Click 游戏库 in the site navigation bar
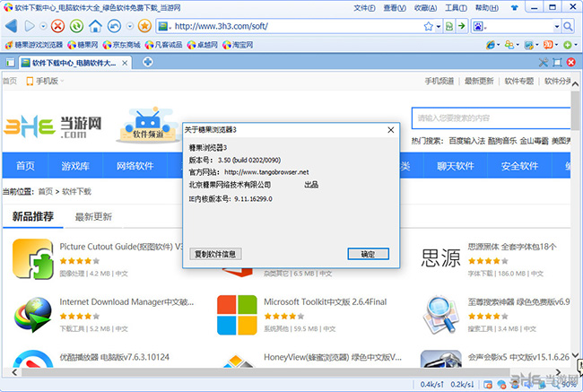This screenshot has height=392, width=583. [x=75, y=166]
